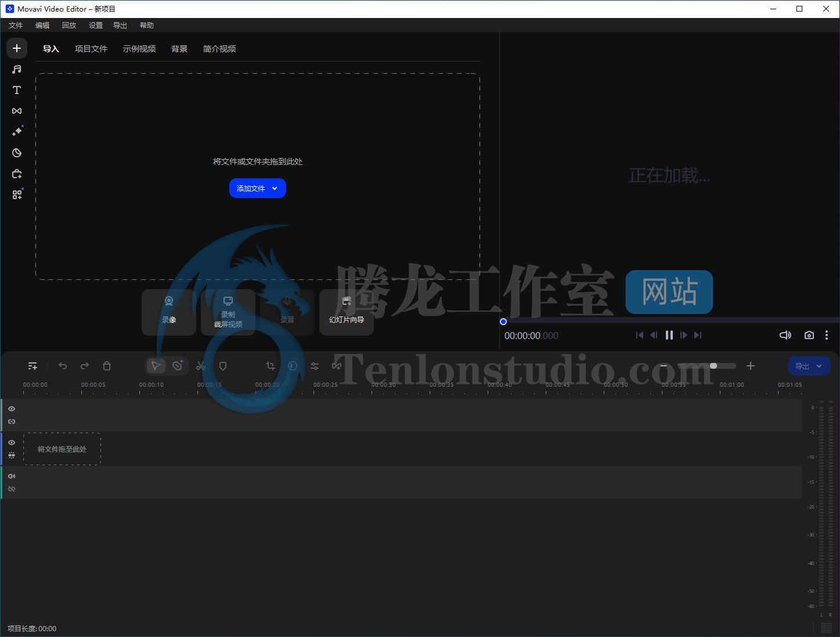Switch to the 背景 tab
The image size is (840, 637).
pos(179,49)
